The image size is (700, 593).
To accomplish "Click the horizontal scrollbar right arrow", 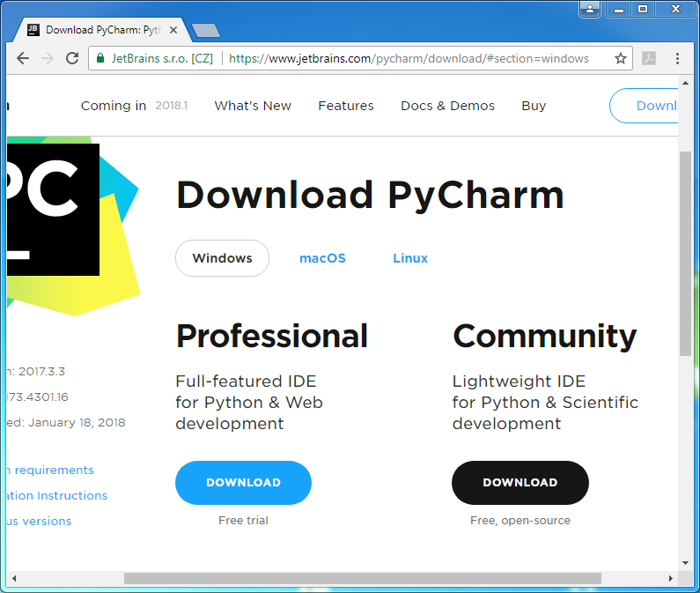I will pos(671,578).
